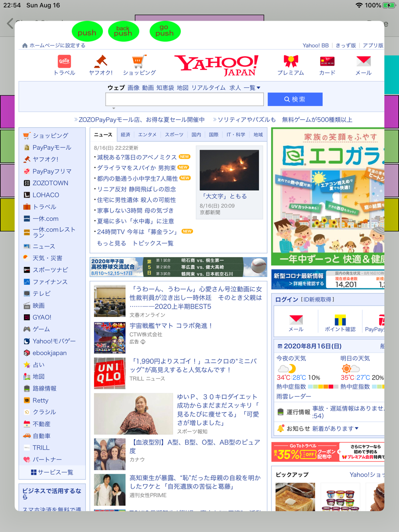399x532 pixels.
Task: Open the 宇宙戦艦ヤマト コラボ発進 ad link
Action: 171,326
